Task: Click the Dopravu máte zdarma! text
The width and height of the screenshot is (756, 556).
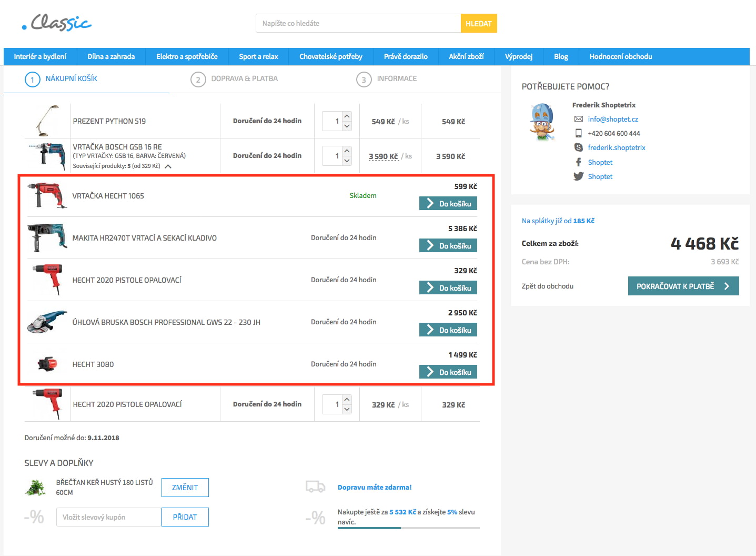Action: (x=375, y=487)
